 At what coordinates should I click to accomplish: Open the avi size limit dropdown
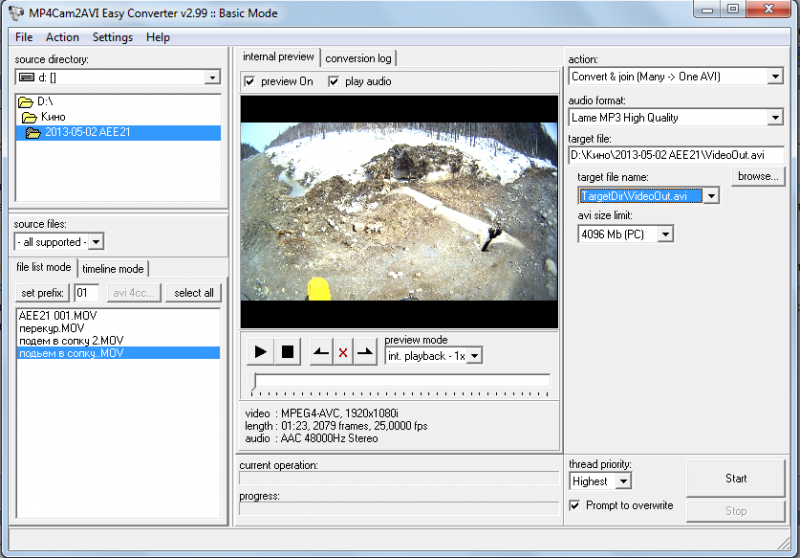pos(664,234)
